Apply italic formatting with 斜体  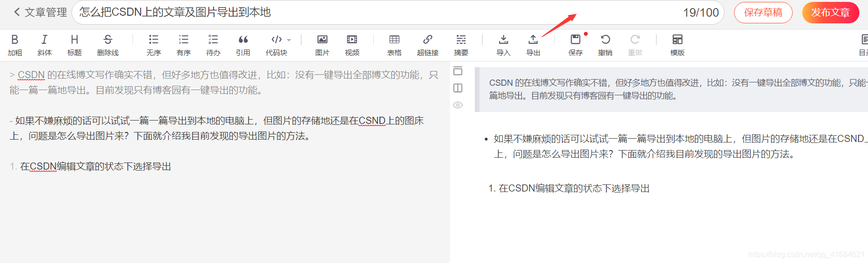tap(44, 45)
